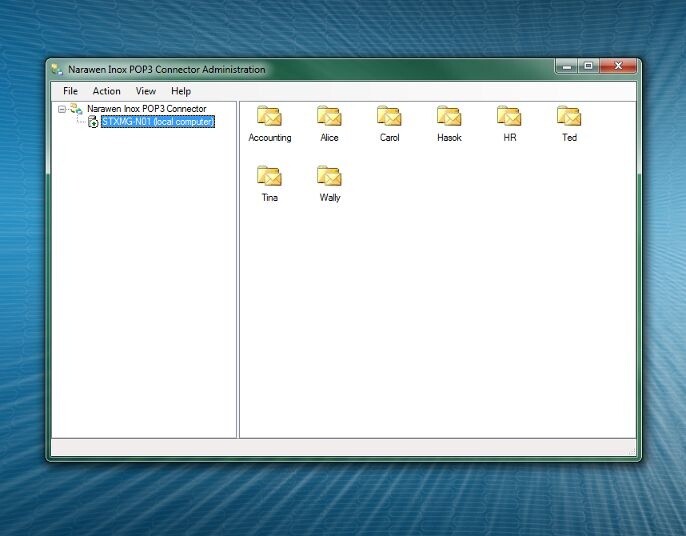Open the Action menu
The width and height of the screenshot is (686, 536).
coord(106,91)
